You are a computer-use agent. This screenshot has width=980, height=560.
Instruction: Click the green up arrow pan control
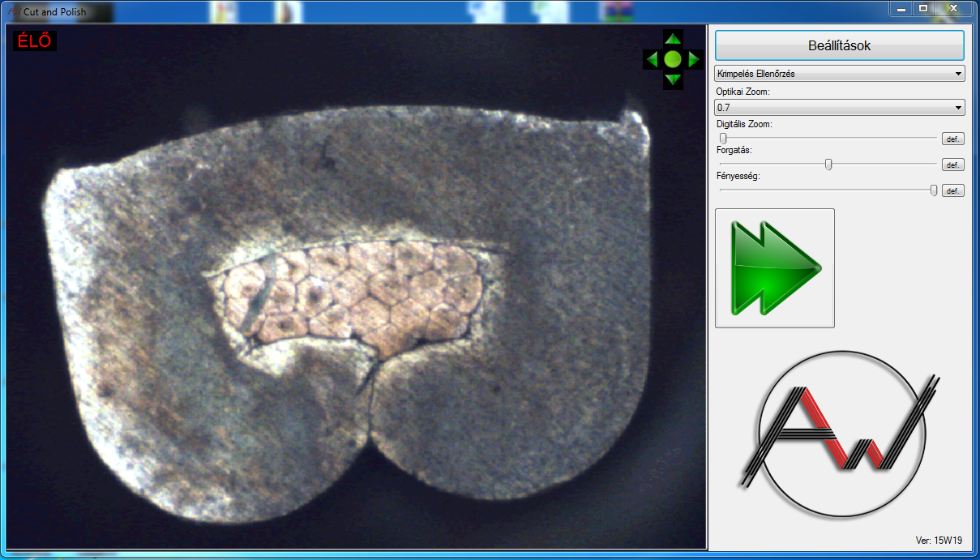(x=673, y=39)
